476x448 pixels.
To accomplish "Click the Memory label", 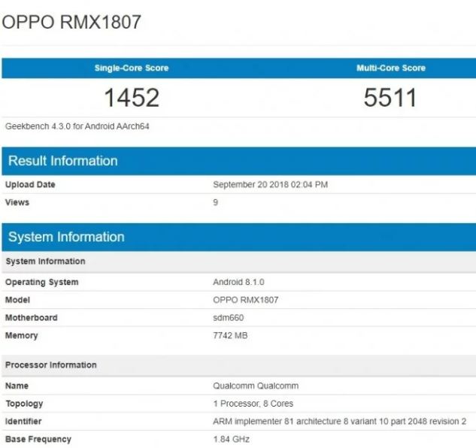I will pos(21,336).
